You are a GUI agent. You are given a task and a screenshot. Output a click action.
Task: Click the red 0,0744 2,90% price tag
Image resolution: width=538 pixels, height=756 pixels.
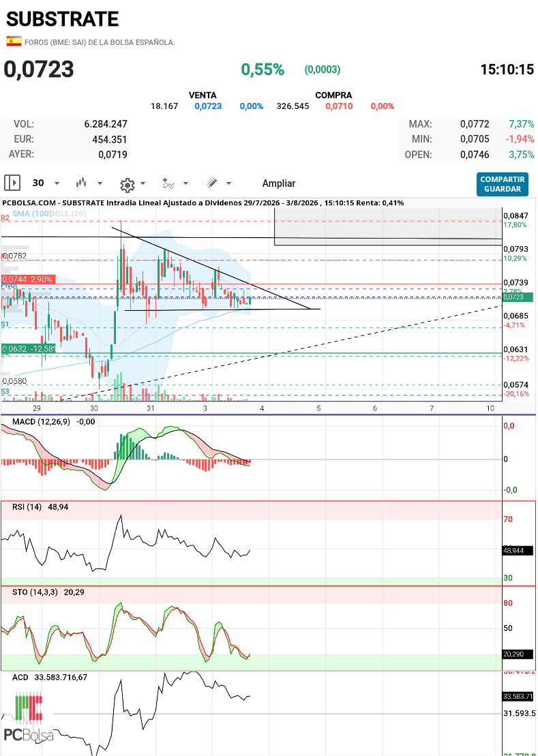click(x=29, y=279)
